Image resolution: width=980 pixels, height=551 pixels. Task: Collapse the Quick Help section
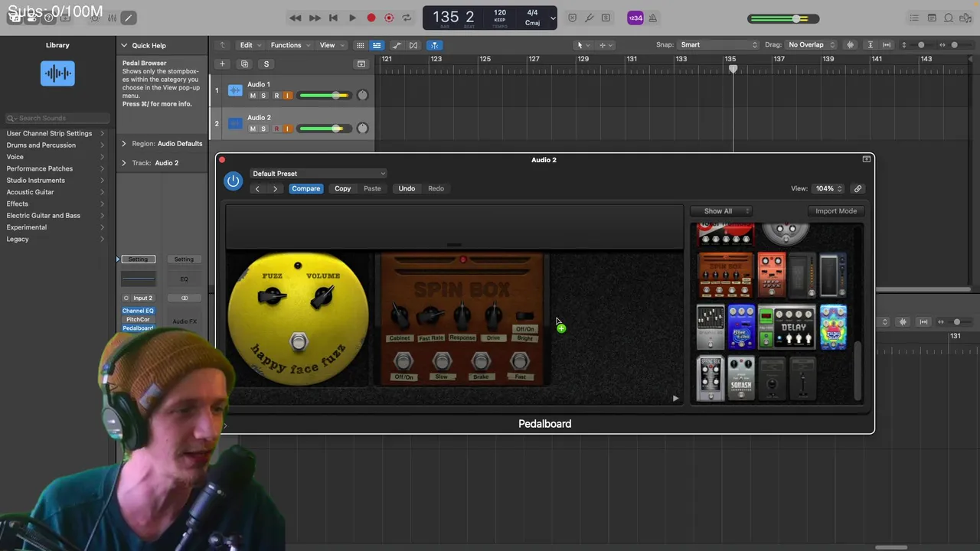[124, 45]
